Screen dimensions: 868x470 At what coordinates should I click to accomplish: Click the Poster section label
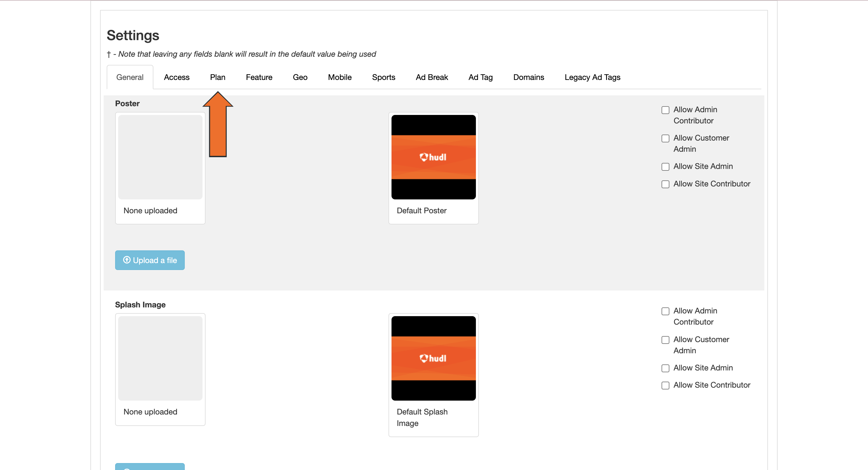coord(127,103)
